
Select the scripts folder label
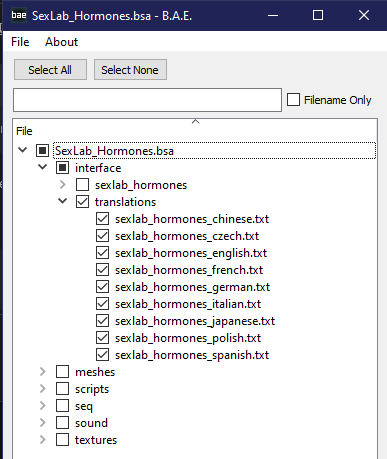92,389
